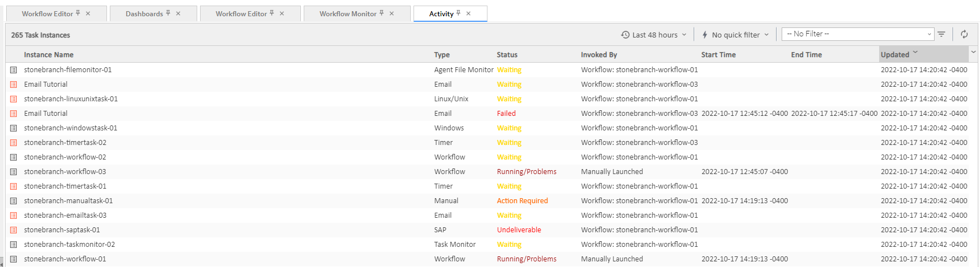Close the Activity tab
Image resolution: width=980 pixels, height=267 pixels.
tap(468, 13)
